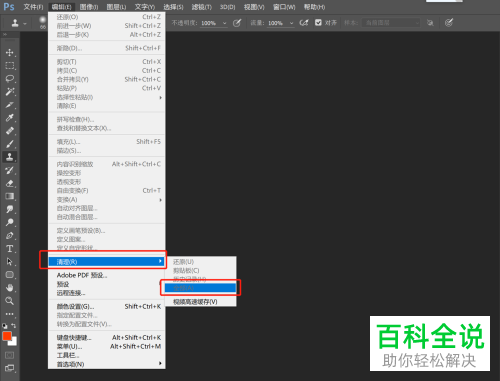Expand the 选择性粘贴 submenu
This screenshot has width=500, height=381.
107,97
